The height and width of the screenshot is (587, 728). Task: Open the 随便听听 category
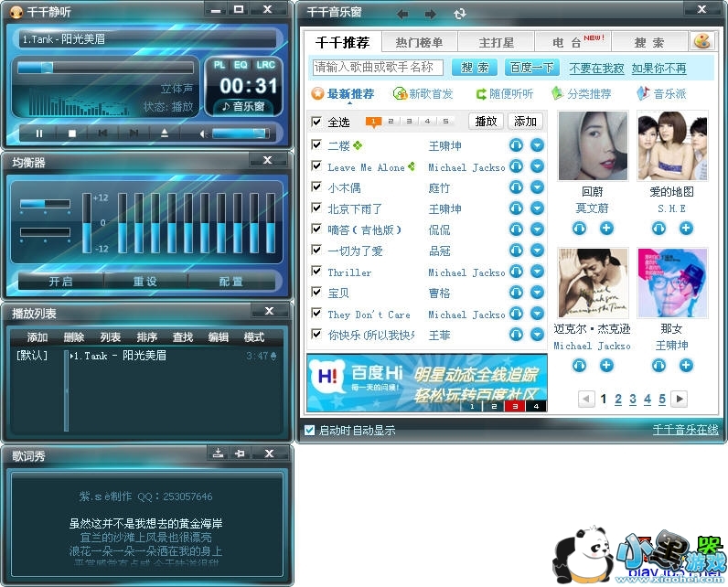505,94
